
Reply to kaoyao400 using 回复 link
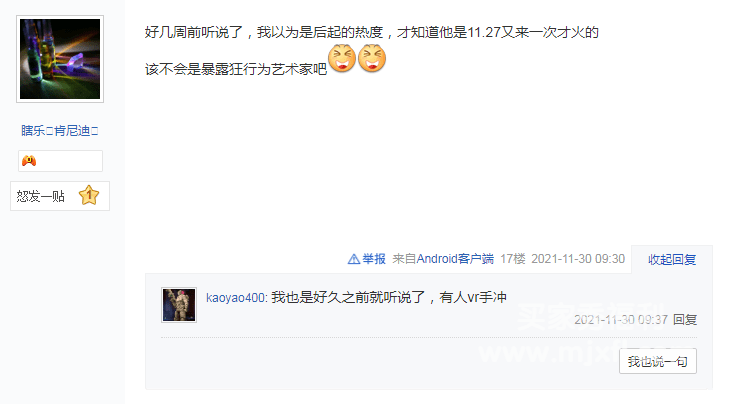(x=685, y=319)
